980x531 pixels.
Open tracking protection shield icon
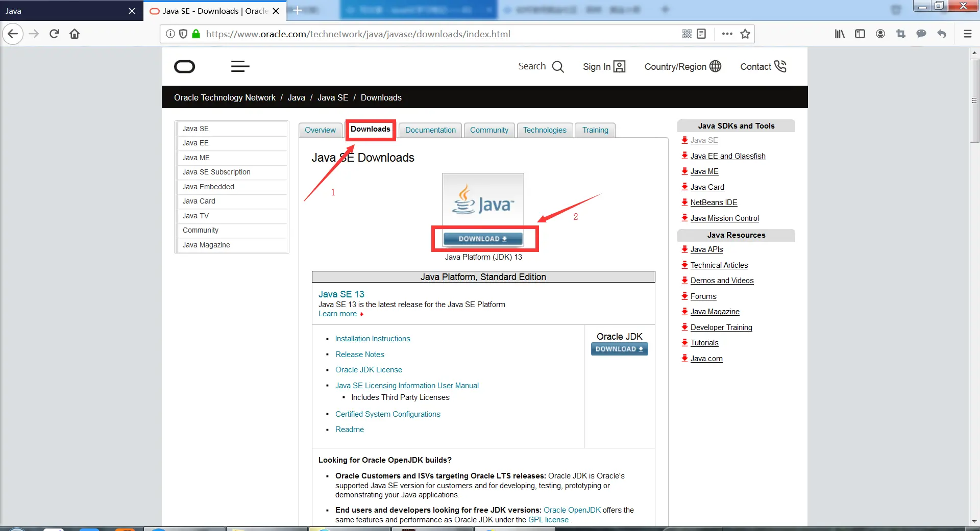pyautogui.click(x=183, y=34)
